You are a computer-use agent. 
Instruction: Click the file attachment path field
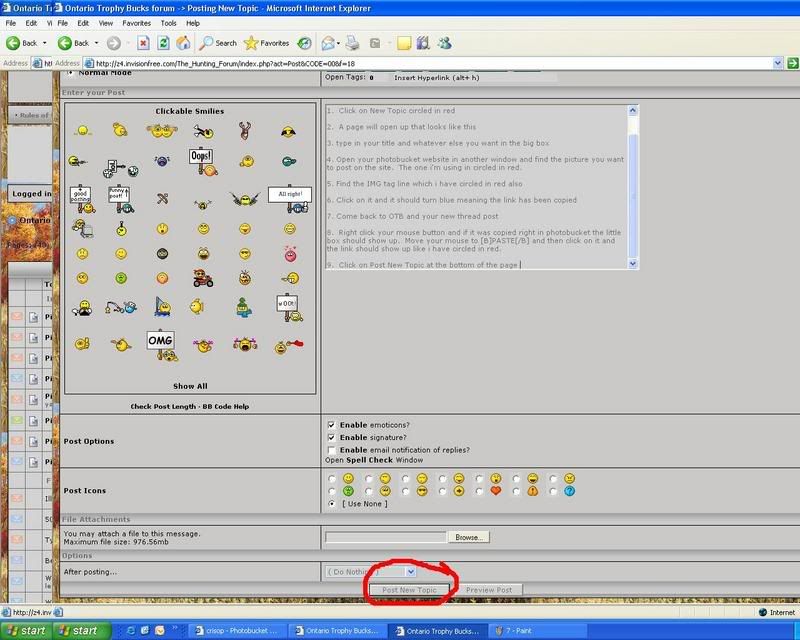coord(385,537)
